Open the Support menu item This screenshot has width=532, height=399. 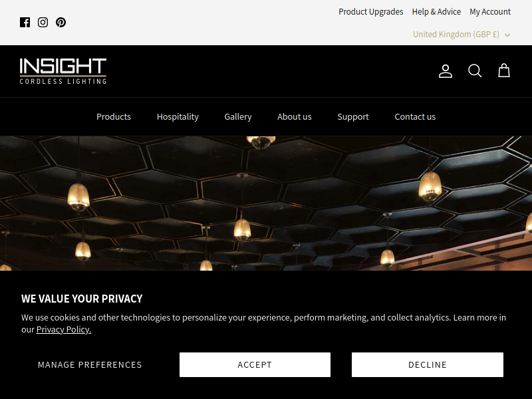[353, 117]
